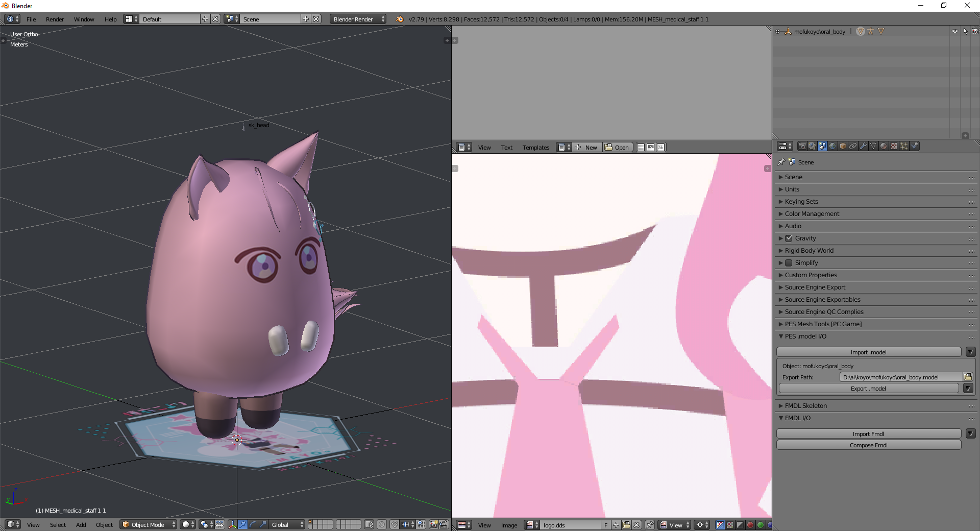This screenshot has height=531, width=980.
Task: Add new image with plus icon
Action: pyautogui.click(x=616, y=525)
